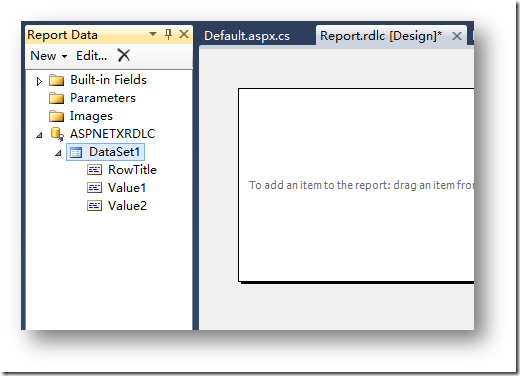
Task: Switch to the Default.aspx.cs tab
Action: 247,36
